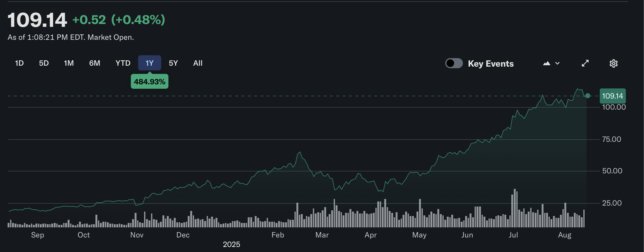Open the chart settings gear icon
Viewport: 644px width, 252px height.
(613, 63)
